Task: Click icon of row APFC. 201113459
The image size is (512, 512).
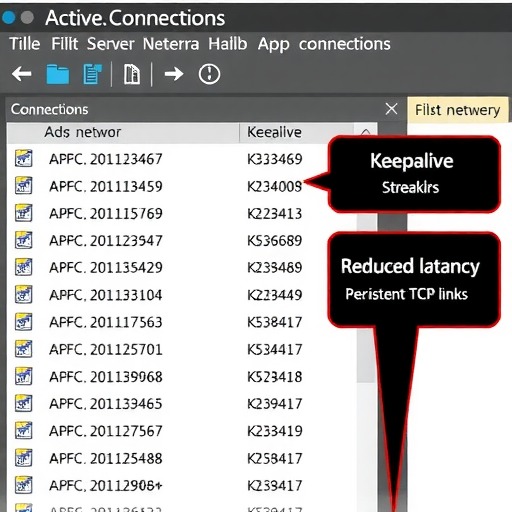Action: 24,186
